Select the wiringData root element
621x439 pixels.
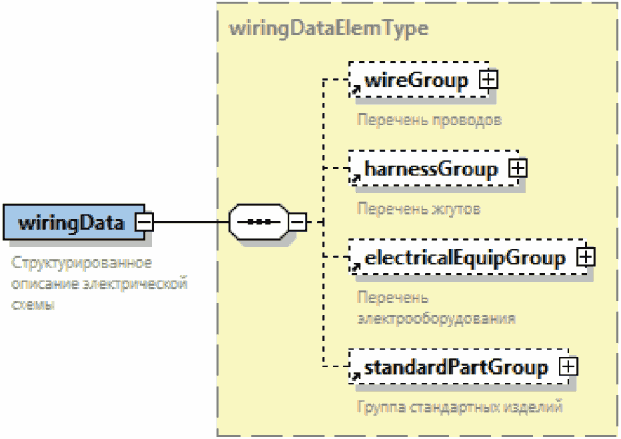pyautogui.click(x=70, y=222)
